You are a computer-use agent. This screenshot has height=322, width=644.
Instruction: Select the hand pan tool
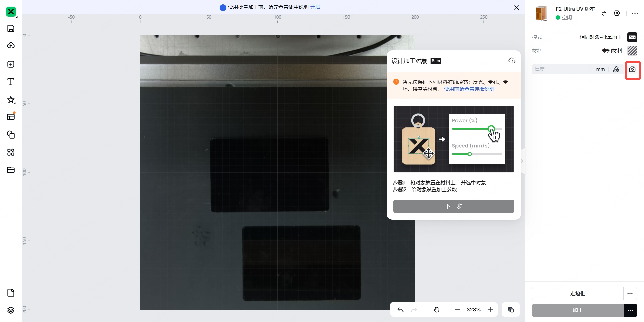pyautogui.click(x=436, y=310)
